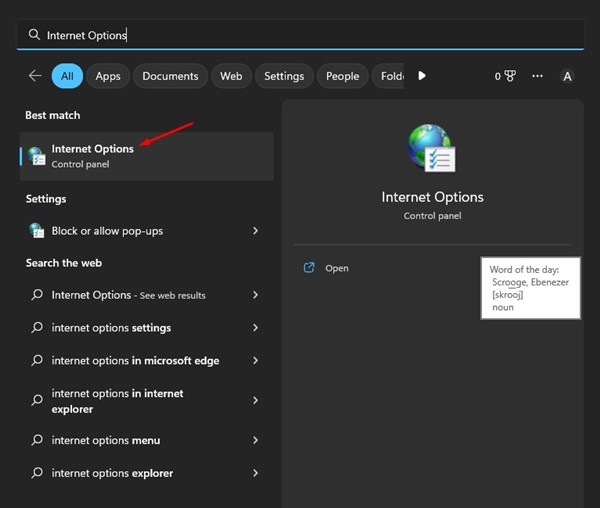This screenshot has height=508, width=600.
Task: Click the search box containing 'Internet Options'
Action: click(x=300, y=35)
